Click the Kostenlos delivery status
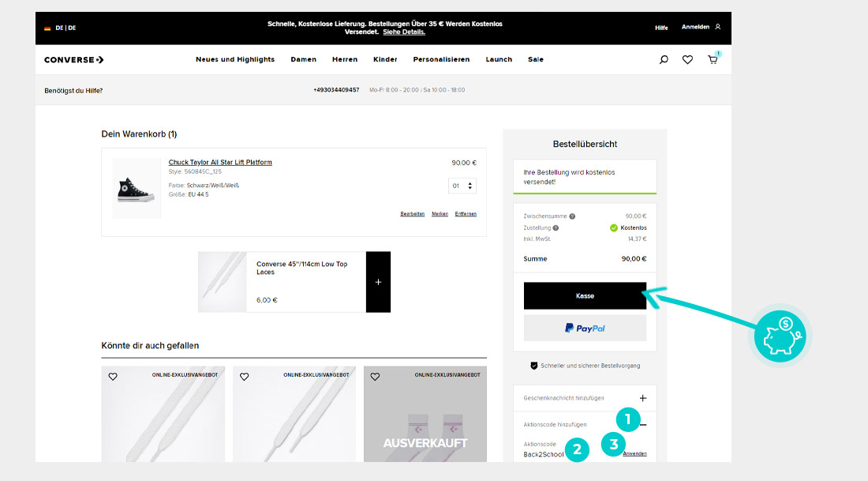The height and width of the screenshot is (481, 868). [628, 227]
